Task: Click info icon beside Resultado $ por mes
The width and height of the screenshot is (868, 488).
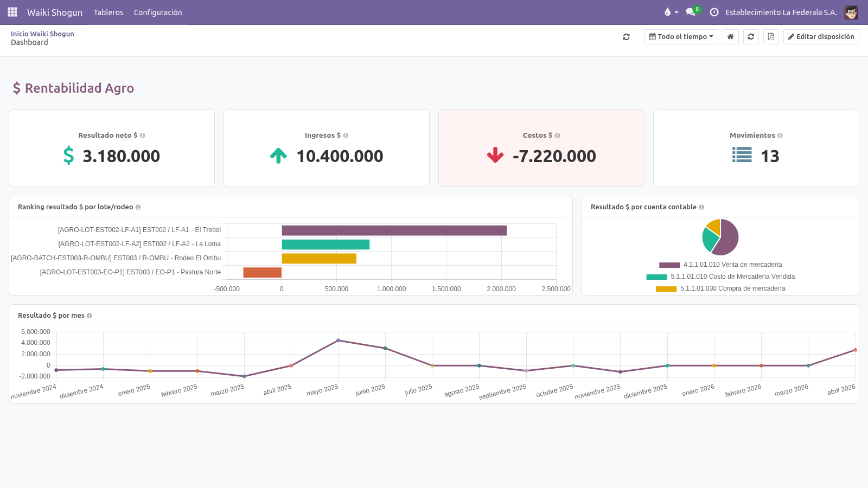Action: (x=90, y=316)
